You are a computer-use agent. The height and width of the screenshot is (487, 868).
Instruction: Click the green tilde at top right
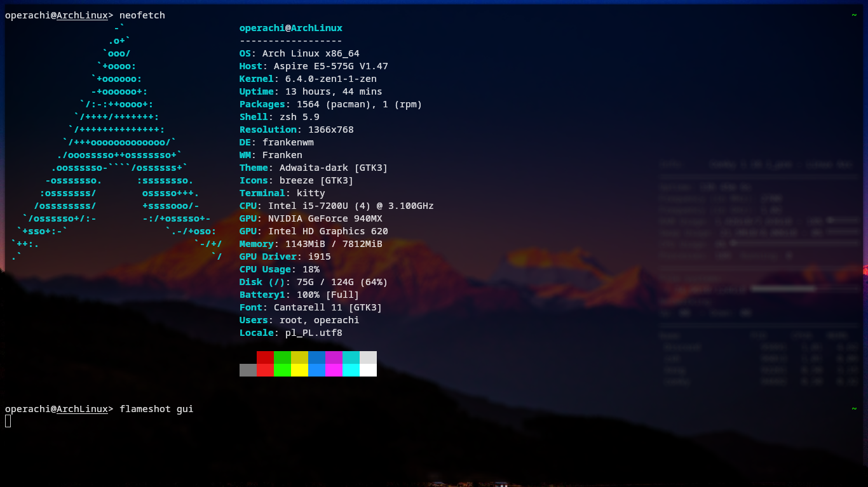pos(854,15)
